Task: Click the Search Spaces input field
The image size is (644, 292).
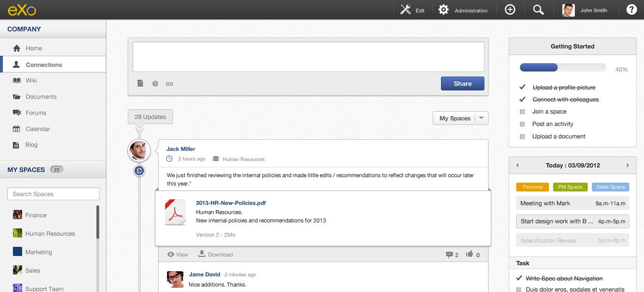Action: (x=54, y=194)
